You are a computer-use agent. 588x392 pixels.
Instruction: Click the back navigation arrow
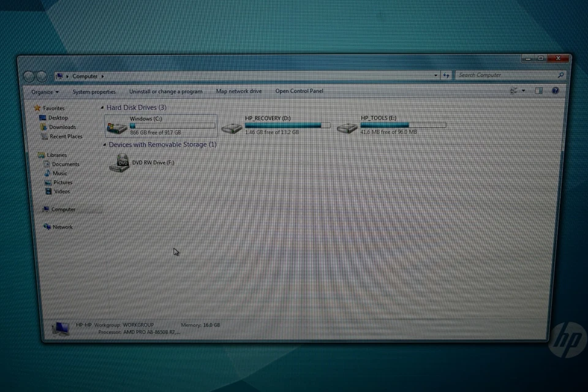(x=30, y=76)
